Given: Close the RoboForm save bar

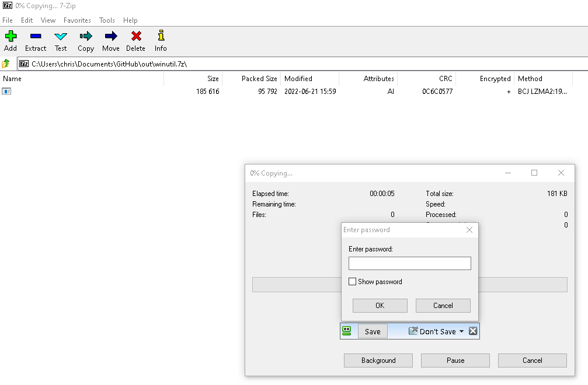Looking at the screenshot, I should (473, 331).
